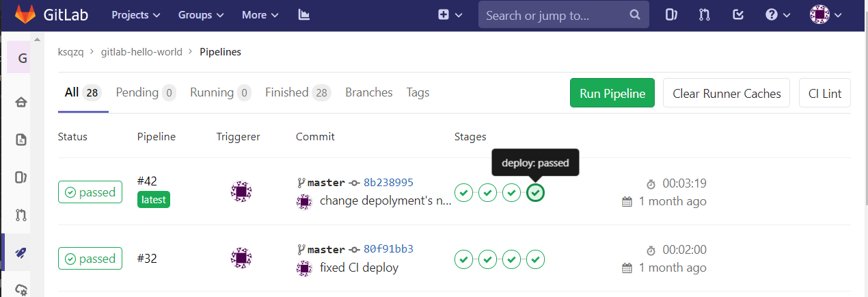The width and height of the screenshot is (868, 297).
Task: Open the Groups dropdown menu
Action: tap(201, 15)
